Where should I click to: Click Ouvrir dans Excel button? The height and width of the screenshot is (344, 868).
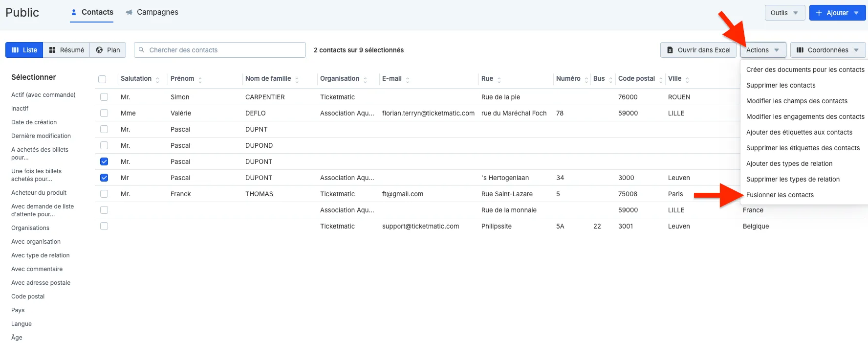pyautogui.click(x=698, y=50)
